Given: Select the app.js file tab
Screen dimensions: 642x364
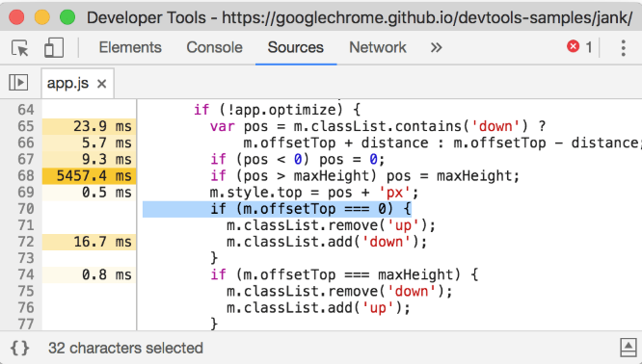Looking at the screenshot, I should [x=68, y=84].
